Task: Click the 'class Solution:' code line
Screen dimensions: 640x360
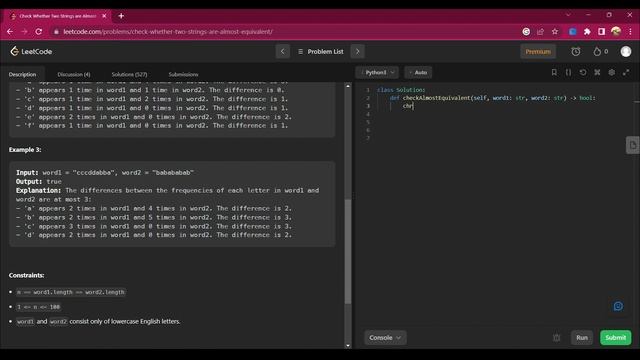Action: click(401, 90)
